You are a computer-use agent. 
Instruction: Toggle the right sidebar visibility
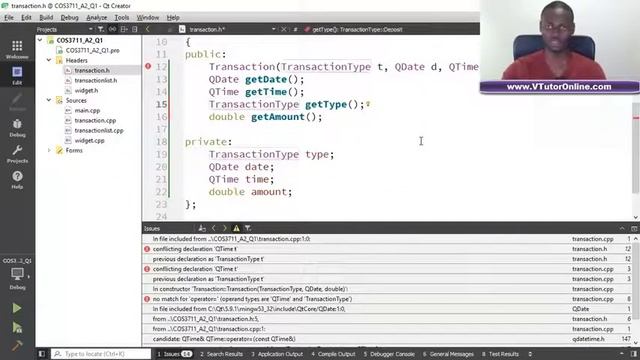point(633,354)
